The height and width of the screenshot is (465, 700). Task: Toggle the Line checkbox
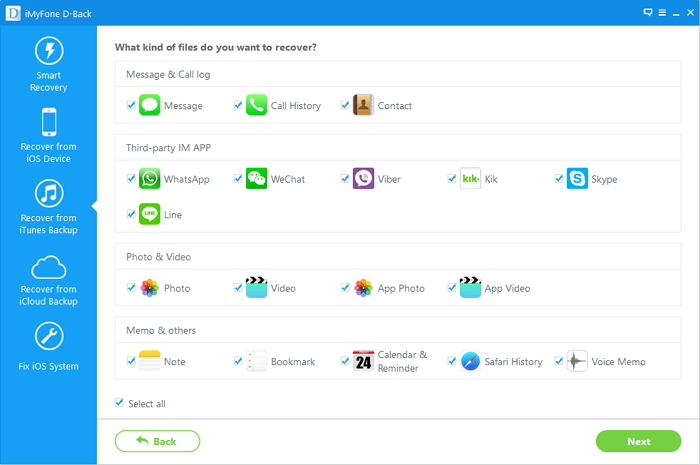(x=131, y=214)
